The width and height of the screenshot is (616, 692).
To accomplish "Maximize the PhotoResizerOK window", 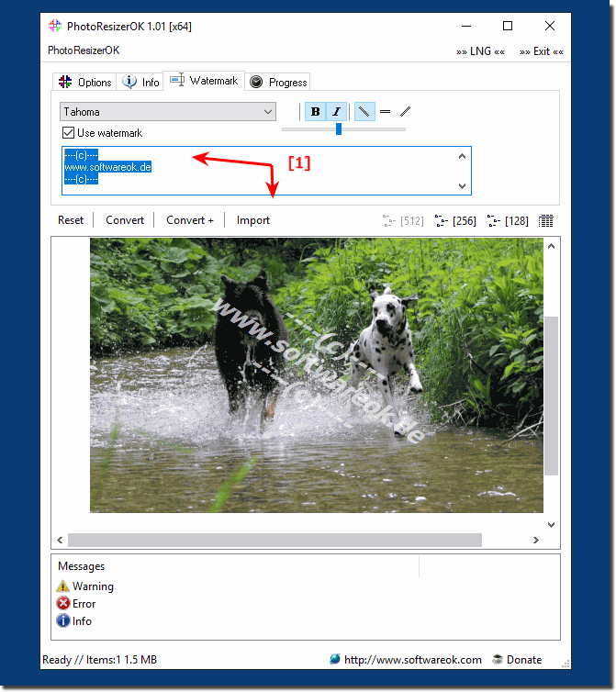I will [x=508, y=26].
